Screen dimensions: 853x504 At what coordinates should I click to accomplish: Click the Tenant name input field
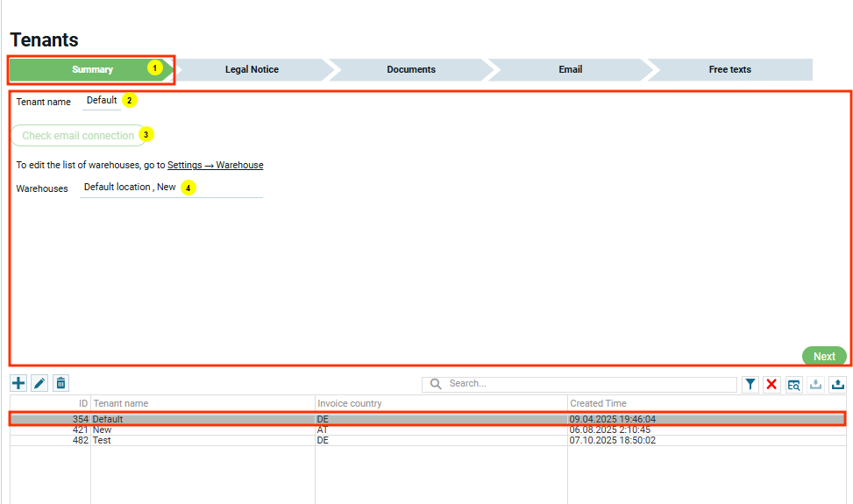pos(101,101)
